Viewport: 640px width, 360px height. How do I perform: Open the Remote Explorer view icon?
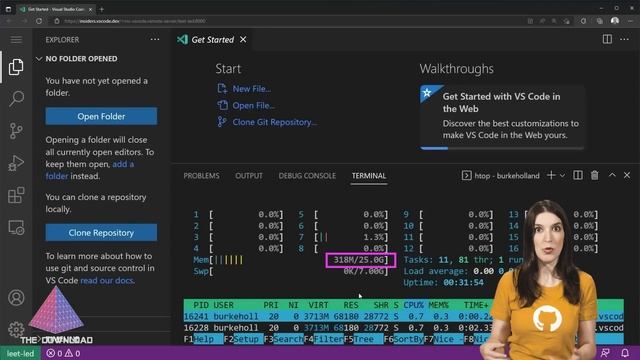(x=16, y=227)
